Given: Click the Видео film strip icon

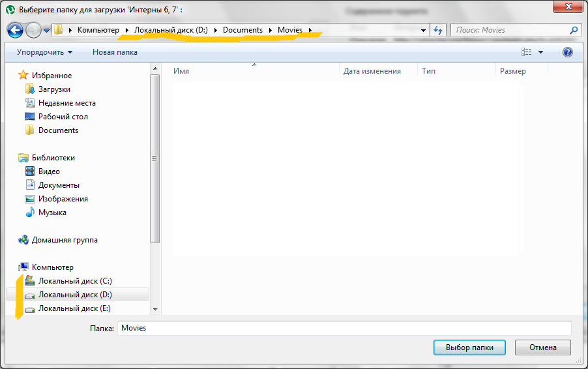Looking at the screenshot, I should pyautogui.click(x=30, y=171).
